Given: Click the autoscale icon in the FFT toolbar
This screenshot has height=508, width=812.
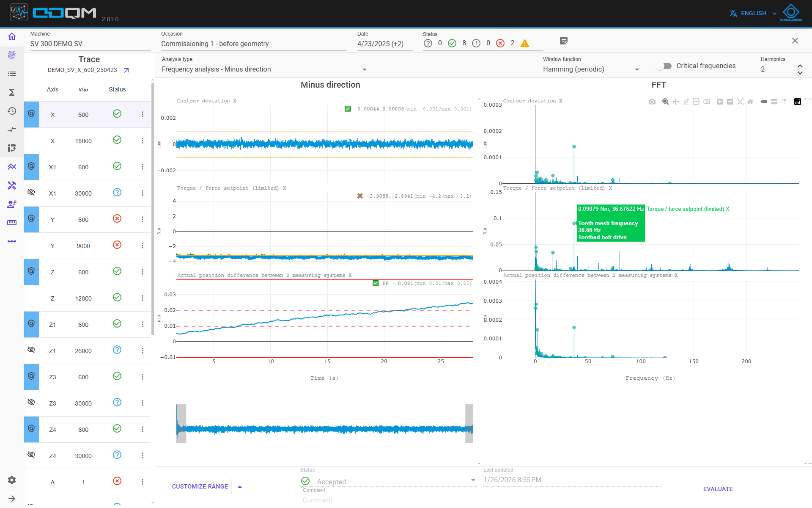Looking at the screenshot, I should tap(740, 102).
